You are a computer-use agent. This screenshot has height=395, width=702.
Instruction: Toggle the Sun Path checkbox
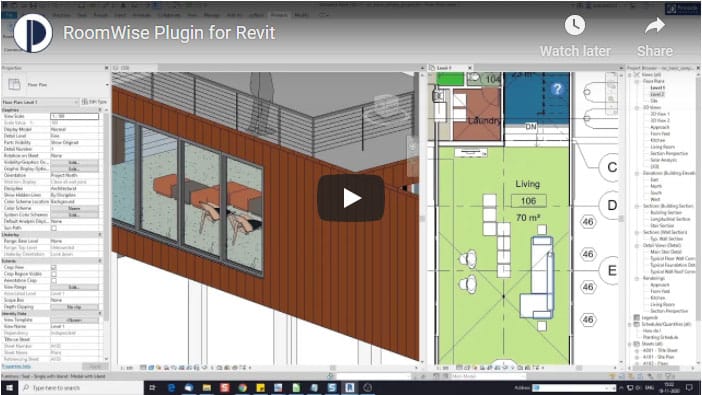click(x=54, y=228)
